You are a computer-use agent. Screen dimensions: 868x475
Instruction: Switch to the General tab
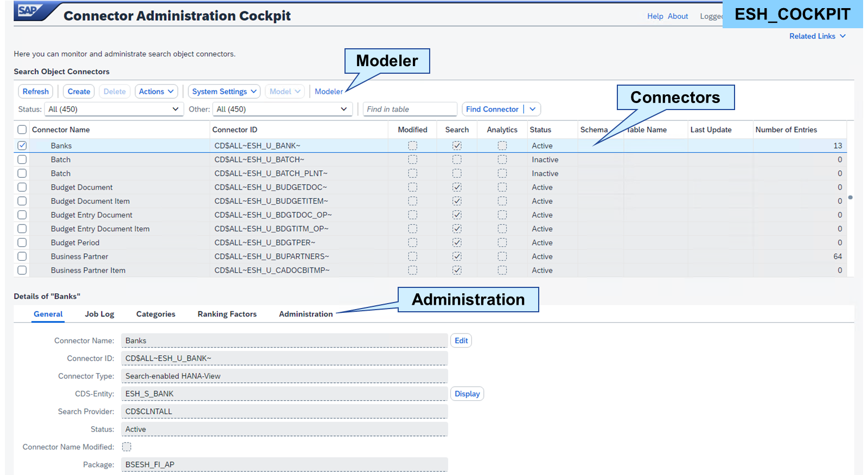pyautogui.click(x=48, y=314)
